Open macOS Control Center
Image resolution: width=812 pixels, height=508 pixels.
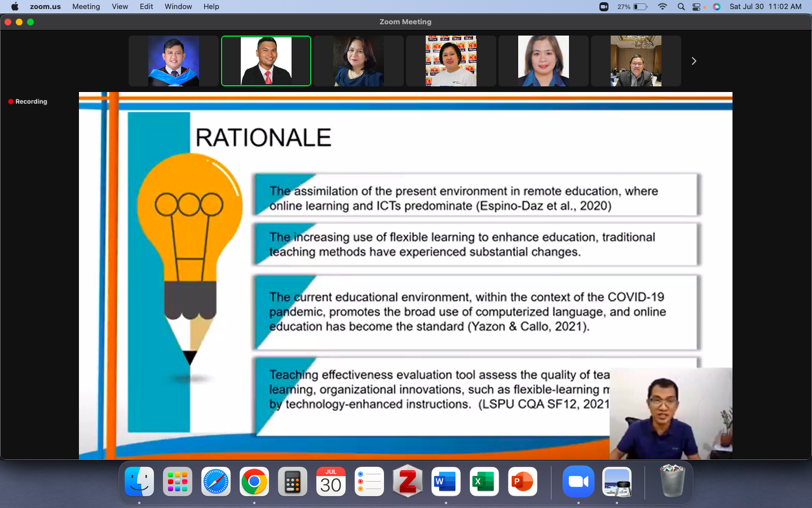[x=698, y=7]
